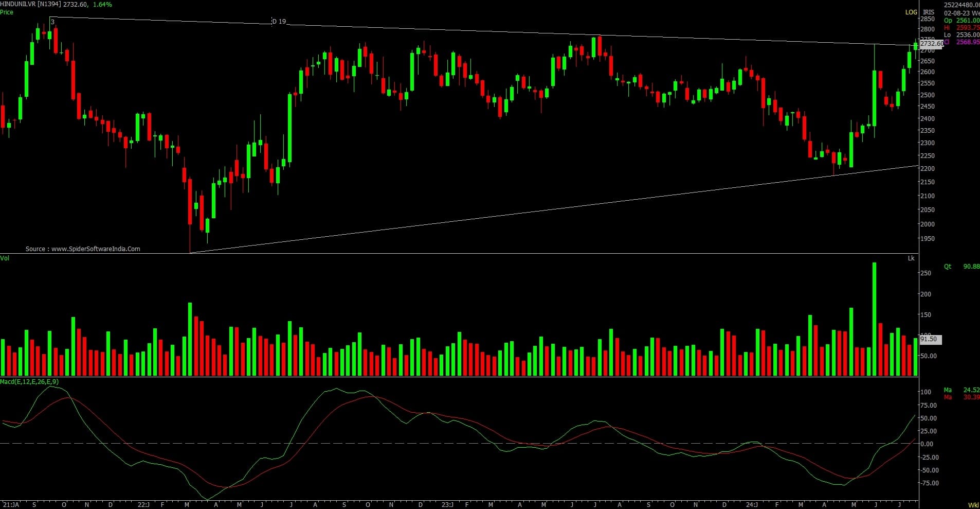Switch the Wkl timeframe indicator
The image size is (980, 509).
973,505
